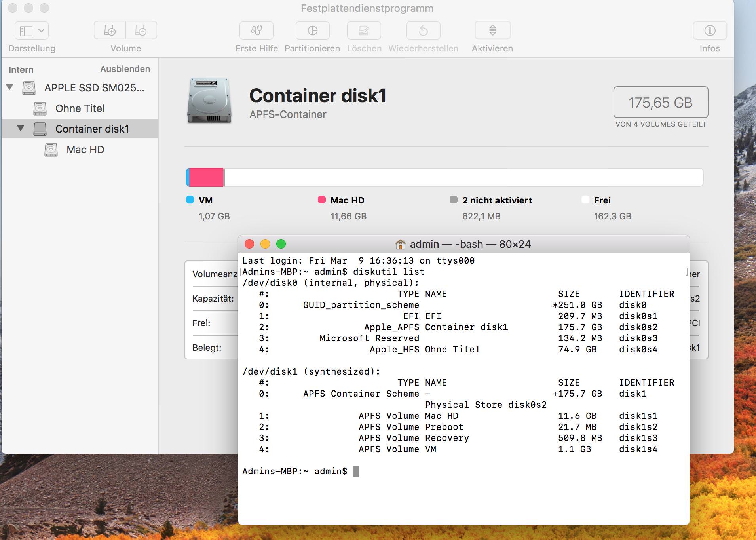The image size is (756, 540).
Task: Click the Ohne Titel disk icon
Action: pos(40,108)
